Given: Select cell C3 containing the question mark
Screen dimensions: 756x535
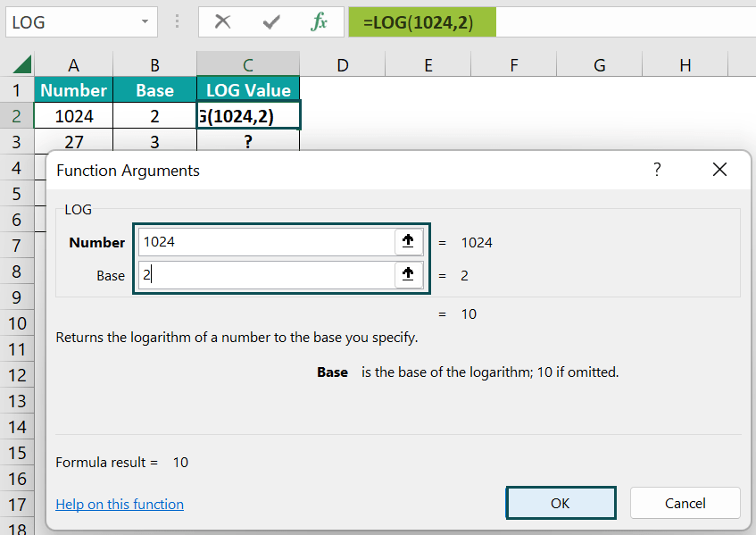Looking at the screenshot, I should tap(248, 141).
